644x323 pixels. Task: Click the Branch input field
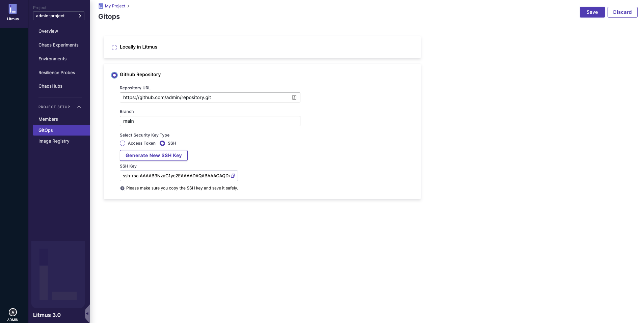[210, 121]
